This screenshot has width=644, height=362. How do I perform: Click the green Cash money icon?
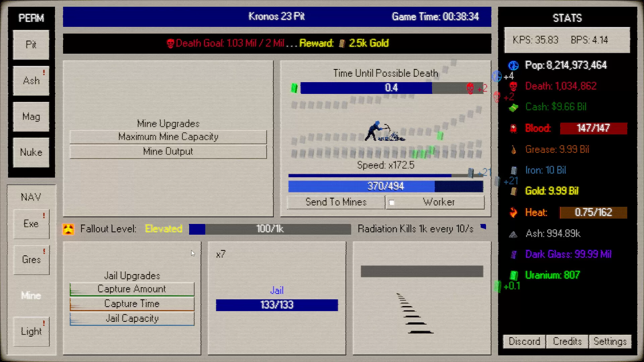pos(513,108)
